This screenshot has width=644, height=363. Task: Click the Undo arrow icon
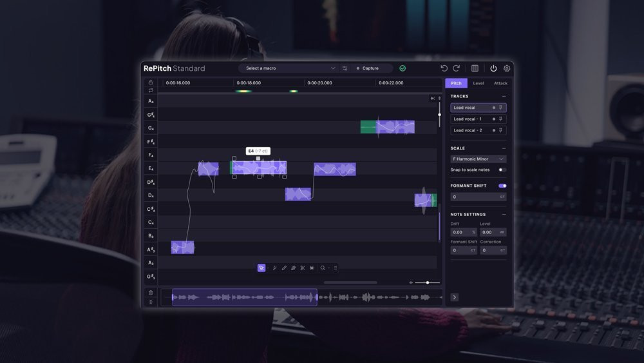tap(444, 68)
